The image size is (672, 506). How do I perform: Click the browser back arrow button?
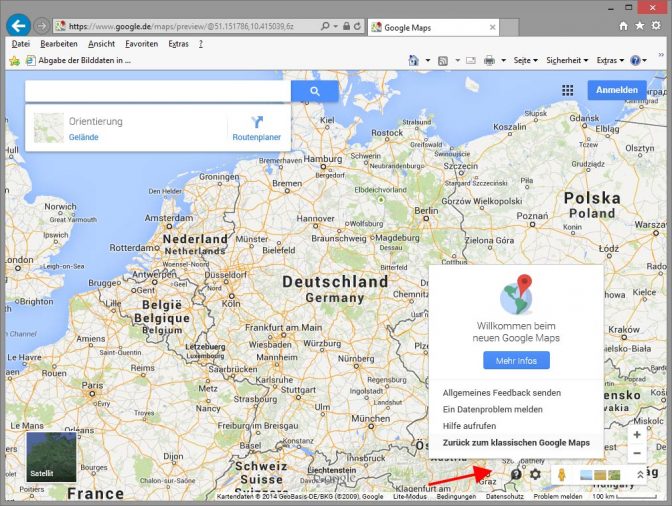(18, 26)
